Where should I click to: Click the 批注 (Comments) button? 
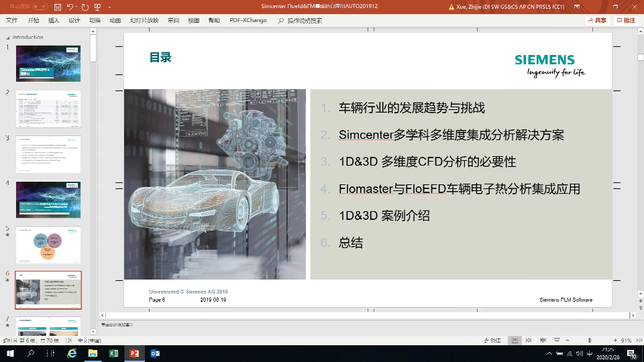[x=625, y=20]
